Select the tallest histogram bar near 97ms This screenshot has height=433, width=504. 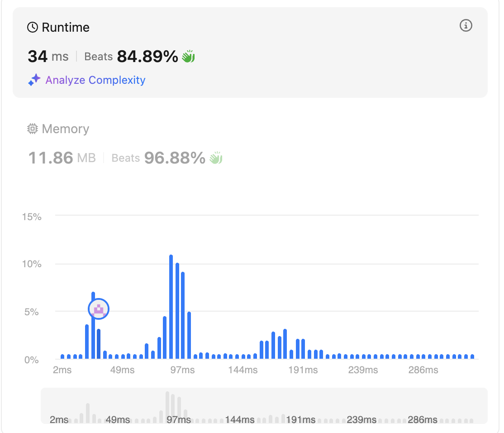[x=171, y=307]
